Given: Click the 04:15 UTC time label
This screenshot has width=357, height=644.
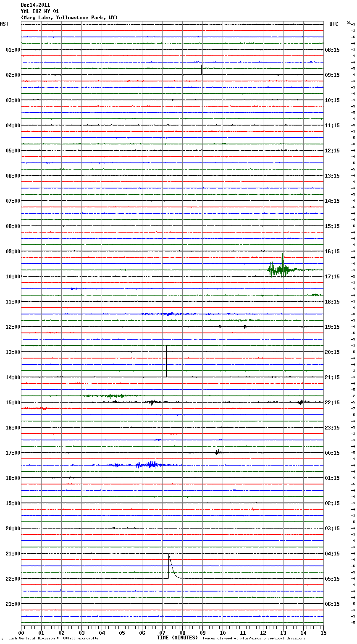Looking at the screenshot, I should [x=332, y=554].
